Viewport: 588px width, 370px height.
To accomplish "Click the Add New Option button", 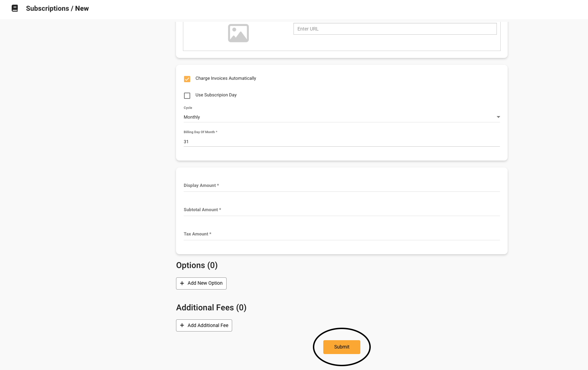I will 201,283.
